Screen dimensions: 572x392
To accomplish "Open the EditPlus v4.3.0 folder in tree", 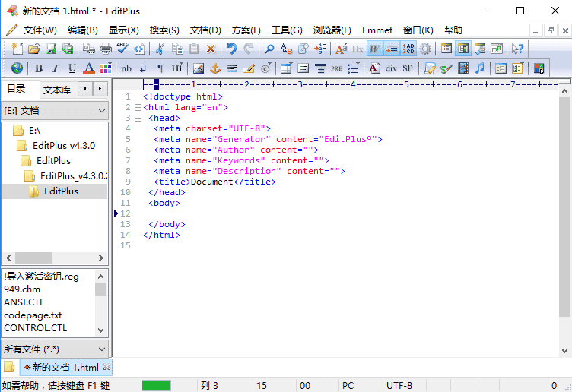I will pos(64,146).
